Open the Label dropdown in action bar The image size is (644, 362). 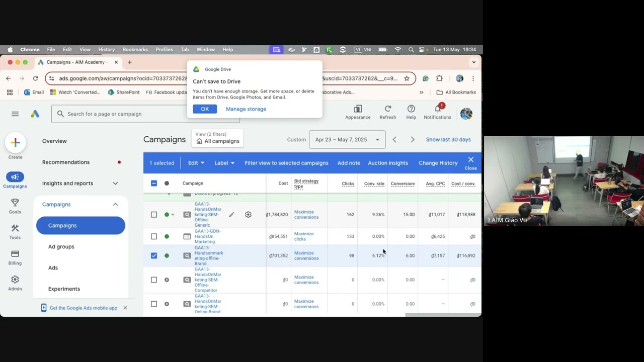[224, 163]
